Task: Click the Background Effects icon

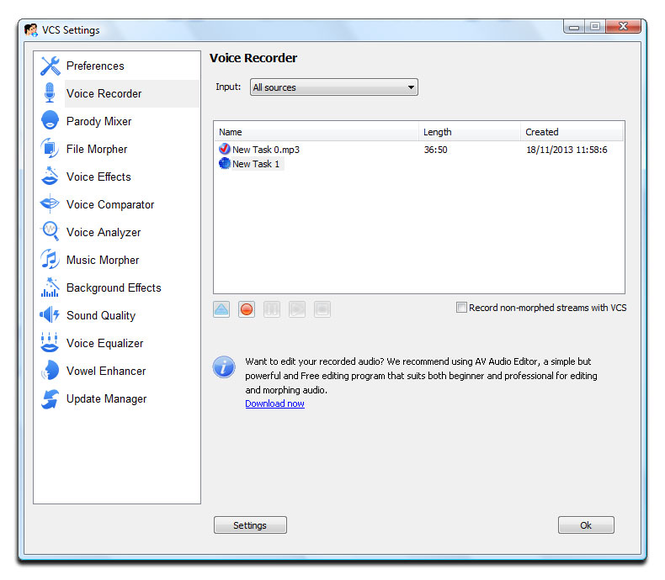Action: pyautogui.click(x=50, y=287)
